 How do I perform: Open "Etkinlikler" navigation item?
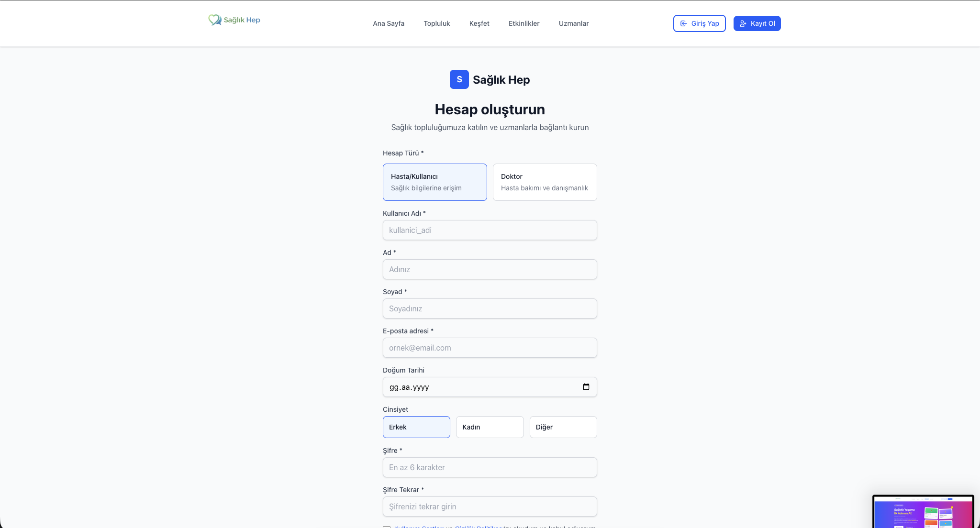524,23
